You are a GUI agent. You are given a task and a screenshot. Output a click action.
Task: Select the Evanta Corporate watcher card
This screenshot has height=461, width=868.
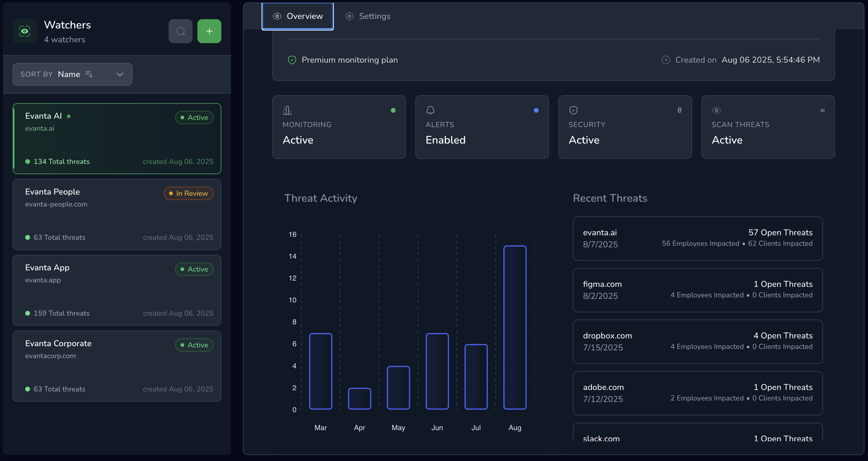117,366
